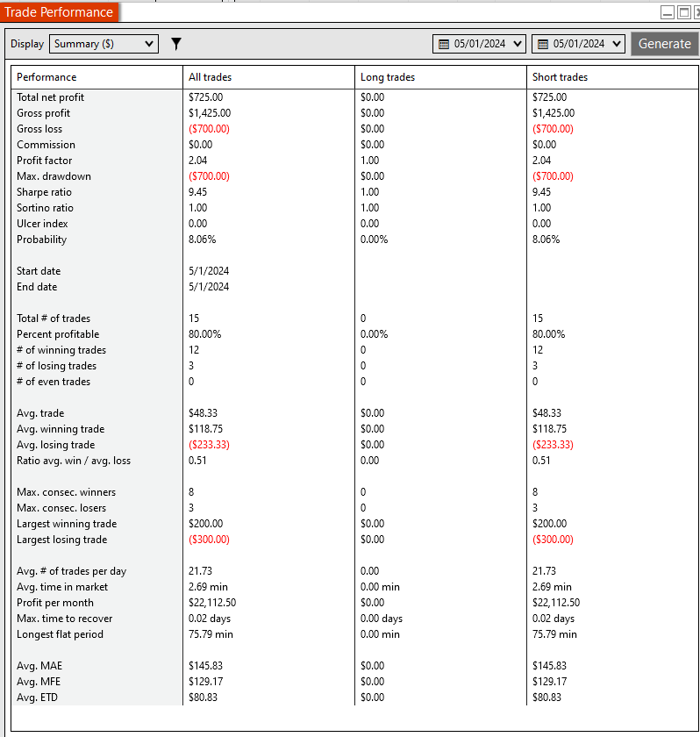Select the Total net profit row

tap(354, 97)
